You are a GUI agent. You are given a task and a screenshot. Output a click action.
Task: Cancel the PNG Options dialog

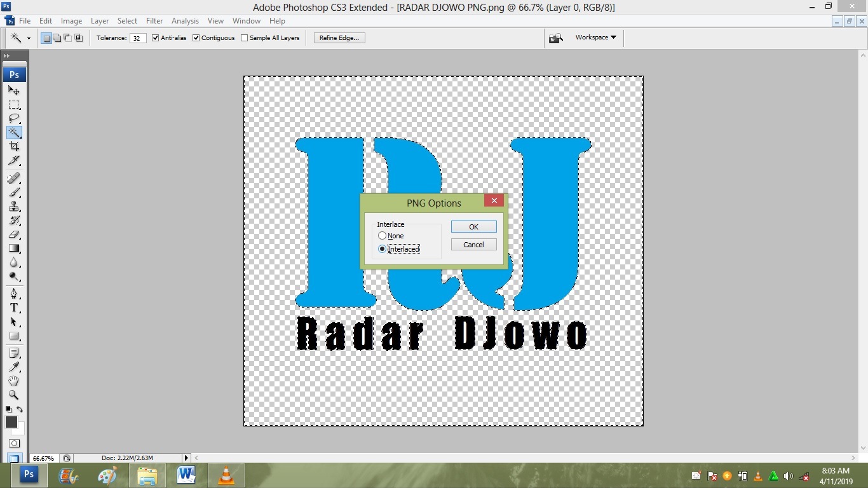pos(473,245)
